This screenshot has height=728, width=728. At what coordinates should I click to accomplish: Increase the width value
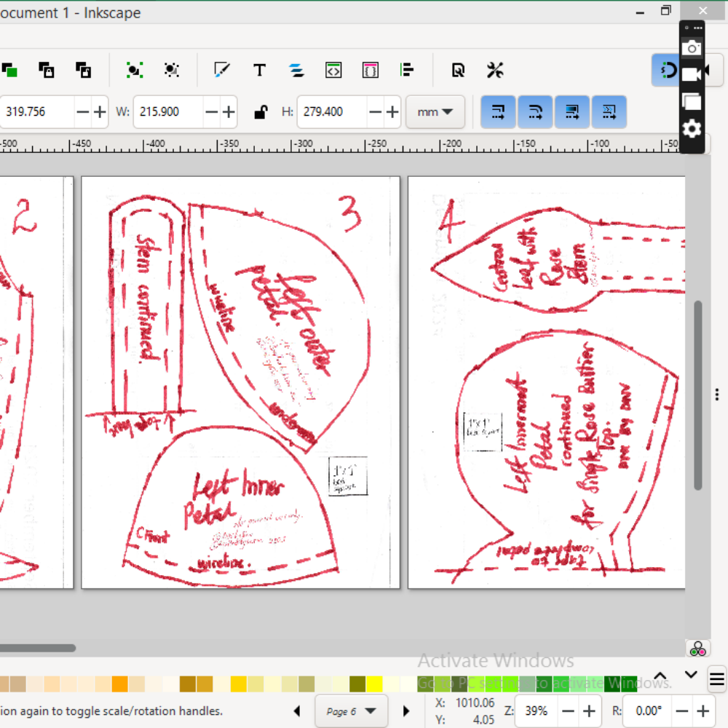[x=228, y=112]
